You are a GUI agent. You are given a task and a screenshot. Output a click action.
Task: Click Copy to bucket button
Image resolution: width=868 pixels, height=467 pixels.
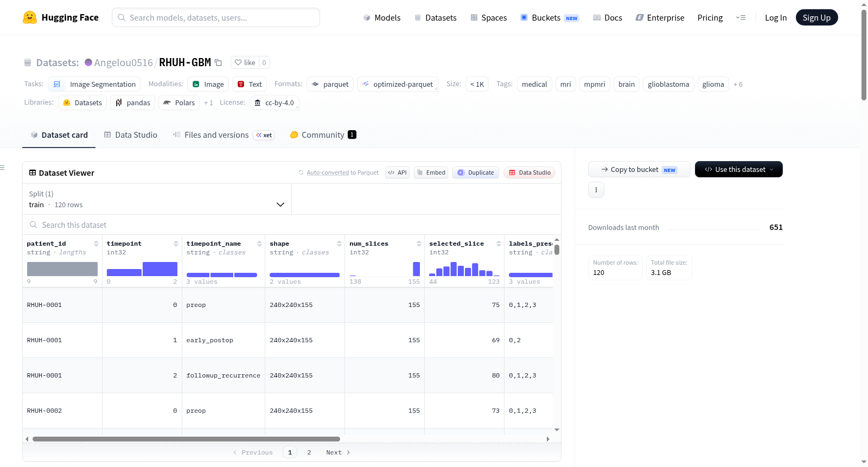(639, 169)
